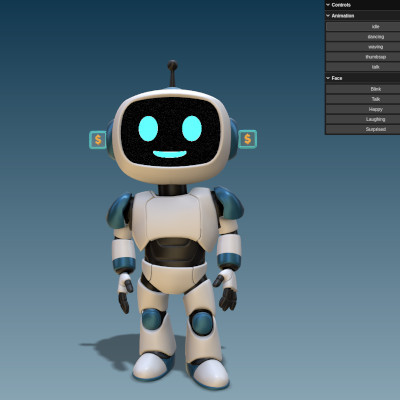
Task: Set face expression to Happy
Action: tap(363, 109)
